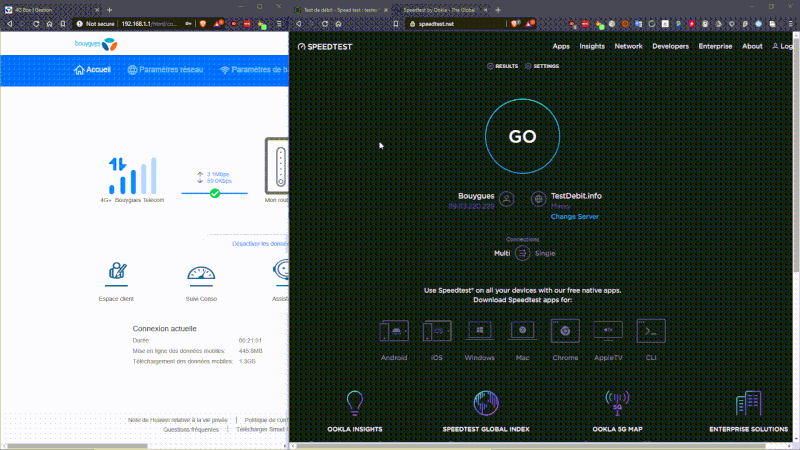This screenshot has width=800, height=450.
Task: Click home button in left browser toolbar
Action: click(49, 24)
